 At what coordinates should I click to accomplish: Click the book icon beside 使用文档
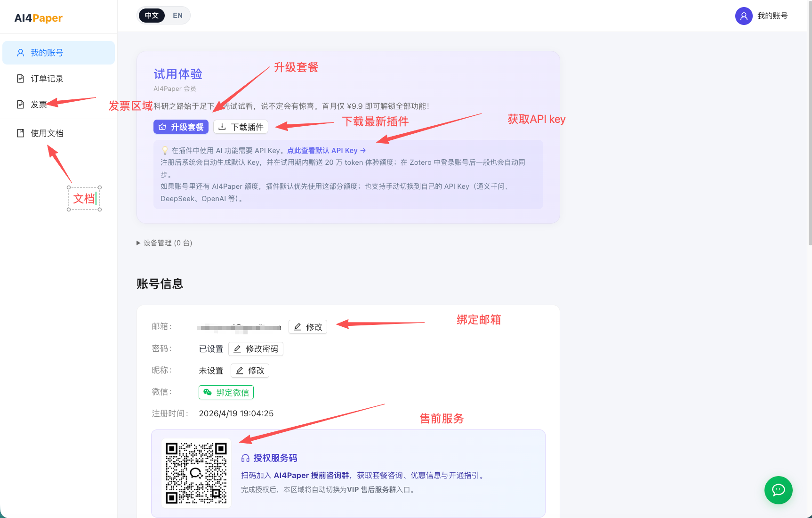[x=21, y=133]
